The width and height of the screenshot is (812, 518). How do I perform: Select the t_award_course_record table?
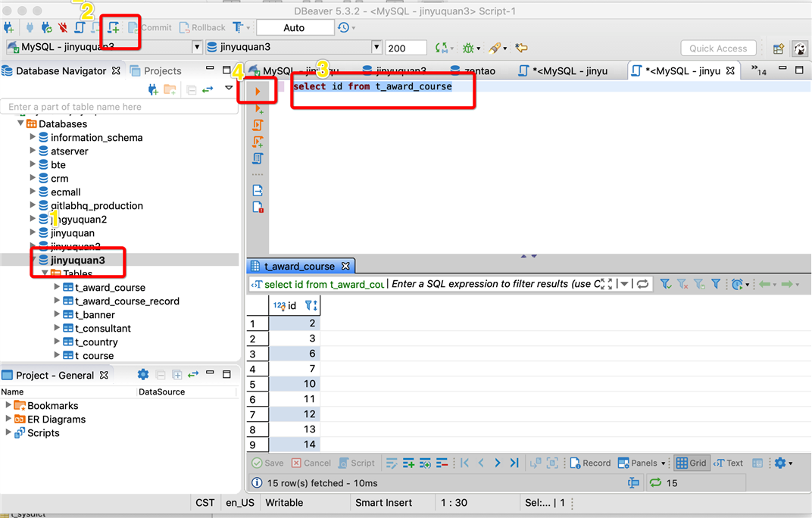tap(127, 301)
